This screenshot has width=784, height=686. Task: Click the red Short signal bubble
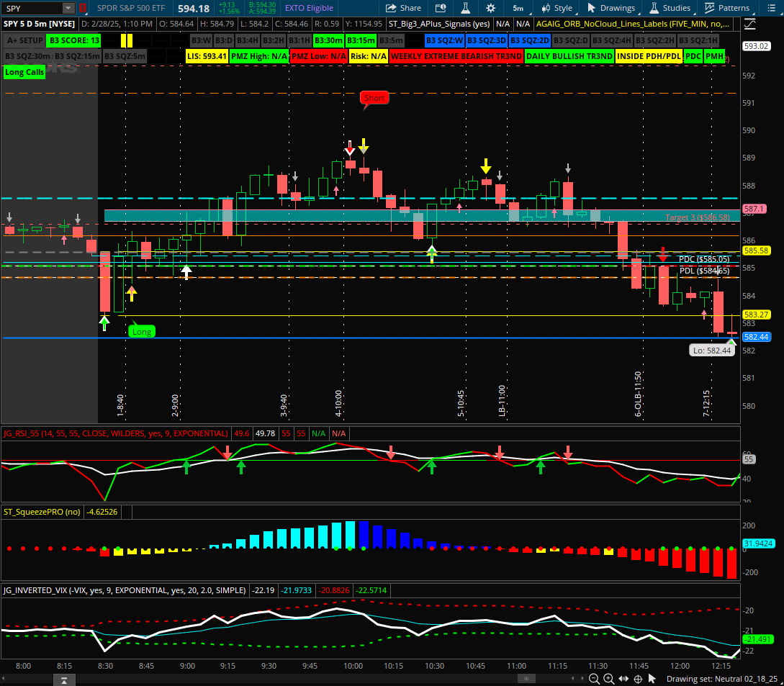pos(374,97)
